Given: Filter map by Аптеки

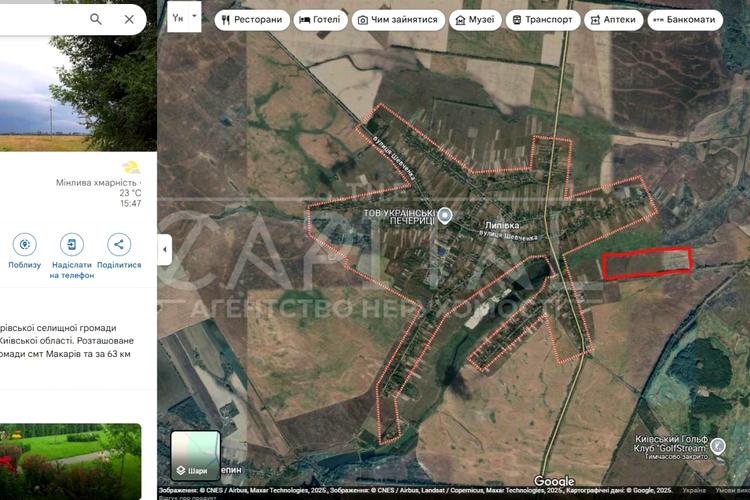Looking at the screenshot, I should tap(613, 20).
